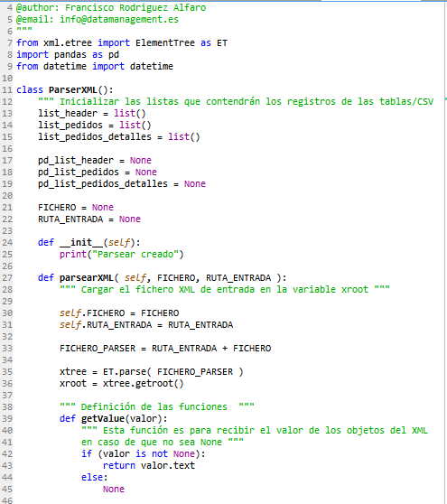Click 'pd_list_header' on line 17

[x=76, y=161]
